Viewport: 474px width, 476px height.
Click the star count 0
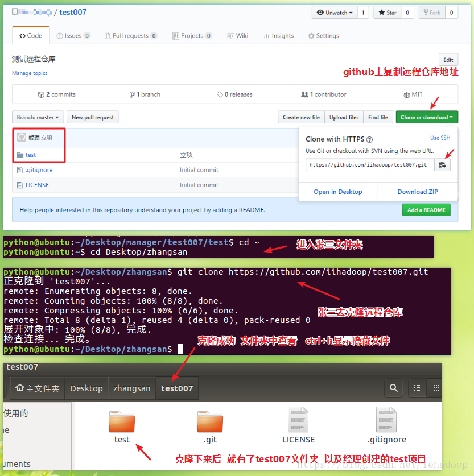pyautogui.click(x=407, y=13)
